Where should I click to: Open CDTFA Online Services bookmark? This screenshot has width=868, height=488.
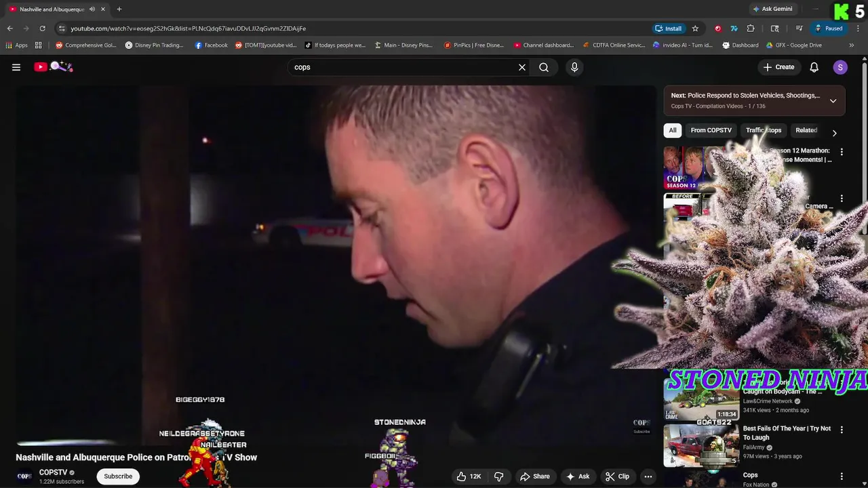pos(614,45)
